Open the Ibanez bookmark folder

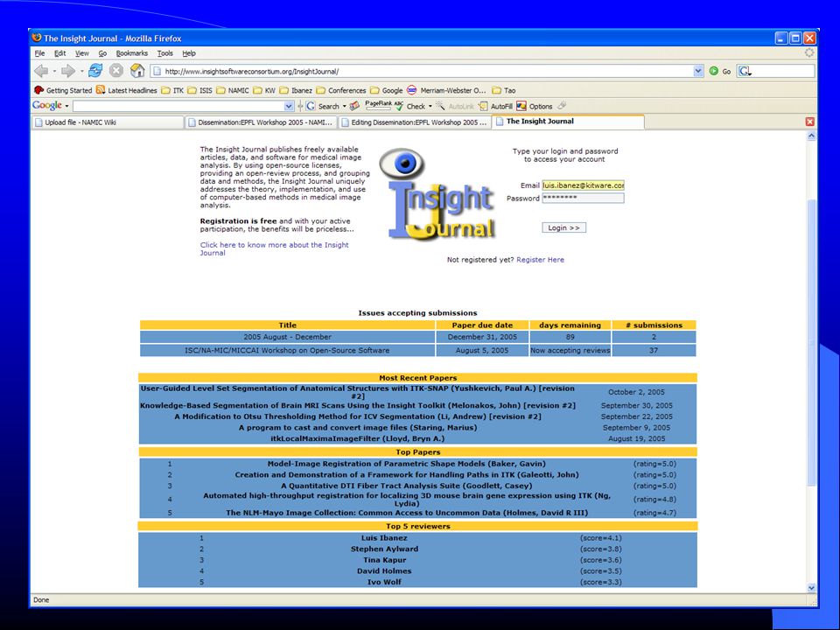(x=296, y=90)
